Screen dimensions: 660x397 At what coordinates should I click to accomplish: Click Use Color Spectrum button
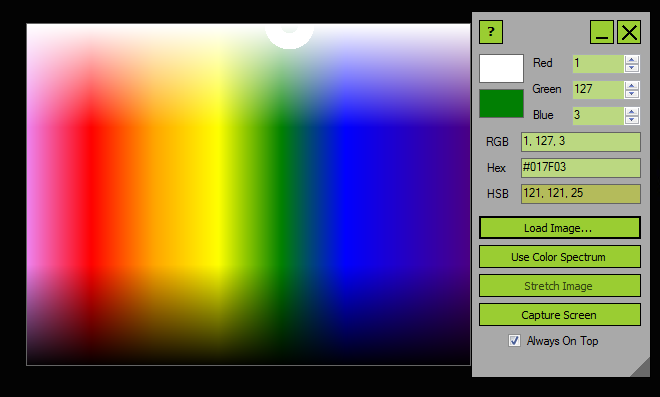[560, 257]
